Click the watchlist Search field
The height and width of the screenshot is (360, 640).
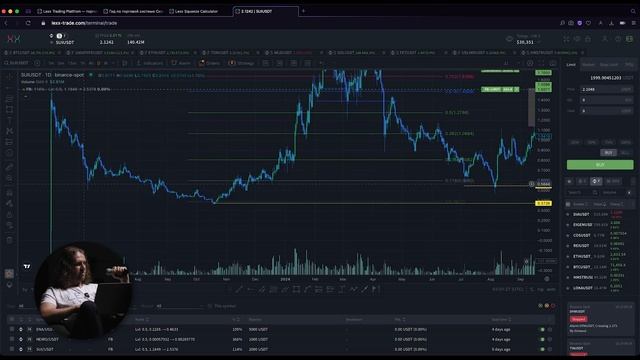[x=582, y=192]
